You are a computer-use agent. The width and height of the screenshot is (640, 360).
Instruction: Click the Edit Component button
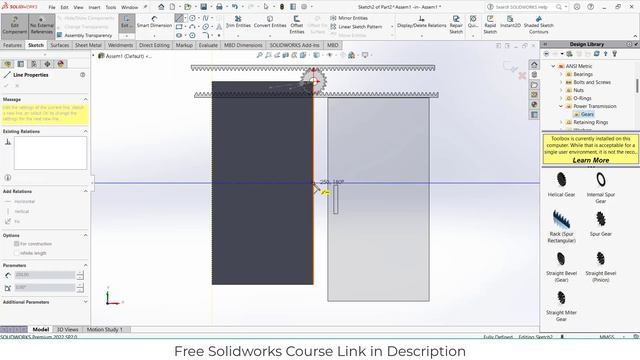point(15,26)
